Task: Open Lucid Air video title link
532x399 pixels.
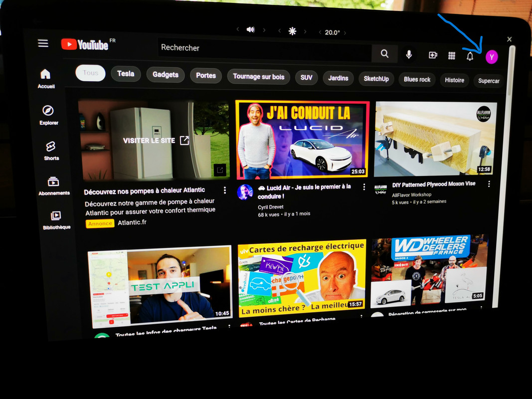Action: [304, 192]
